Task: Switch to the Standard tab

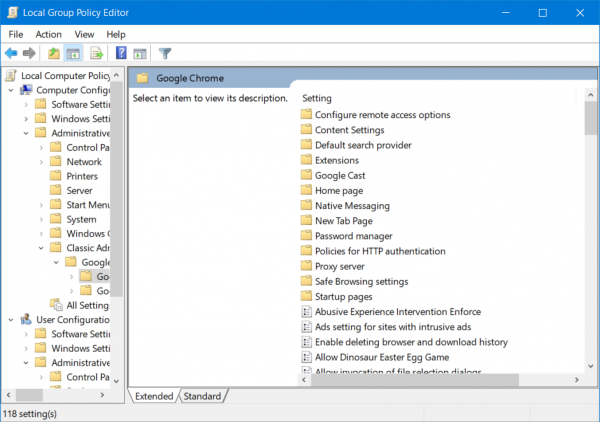Action: (x=202, y=396)
